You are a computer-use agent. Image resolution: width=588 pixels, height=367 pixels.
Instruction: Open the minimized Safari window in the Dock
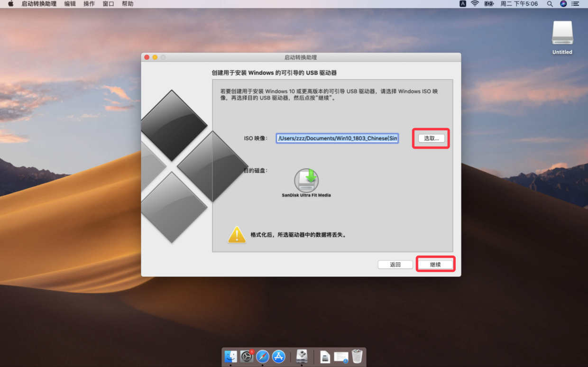341,357
